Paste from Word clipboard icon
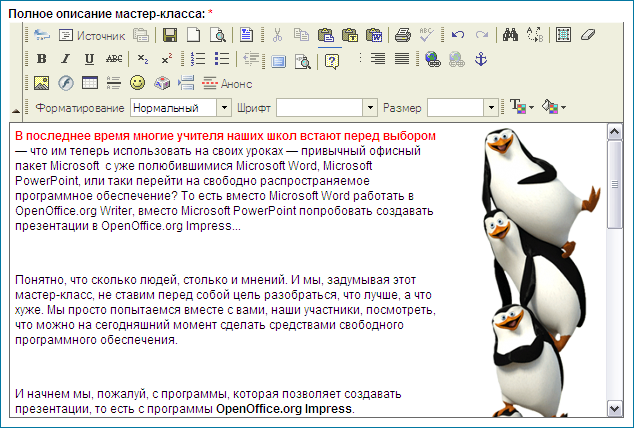The width and height of the screenshot is (634, 428). point(374,35)
